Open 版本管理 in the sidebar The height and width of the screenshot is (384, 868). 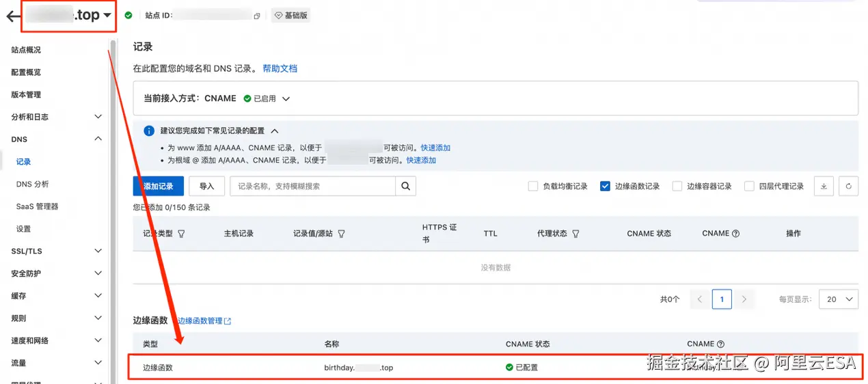tap(26, 95)
